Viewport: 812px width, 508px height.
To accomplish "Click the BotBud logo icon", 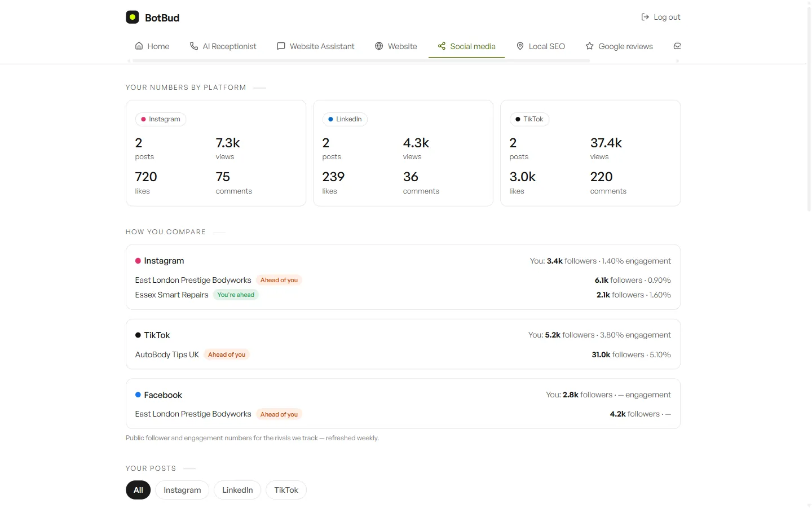I will (x=132, y=17).
